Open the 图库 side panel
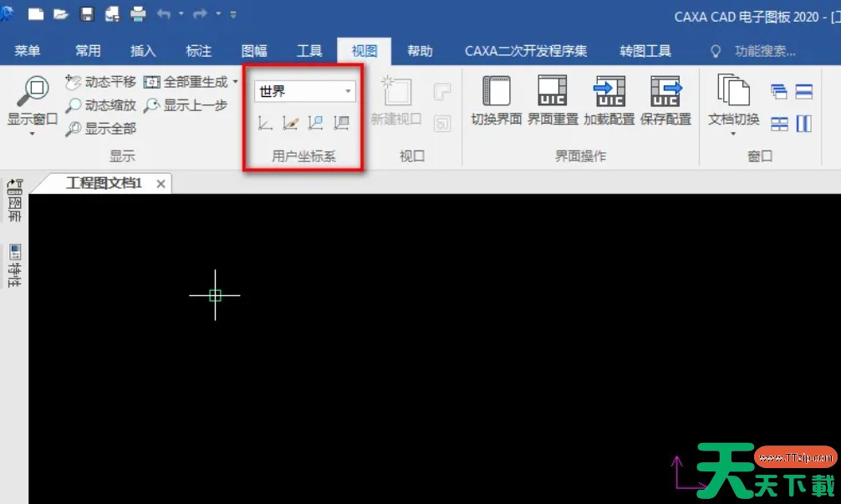 (14, 201)
